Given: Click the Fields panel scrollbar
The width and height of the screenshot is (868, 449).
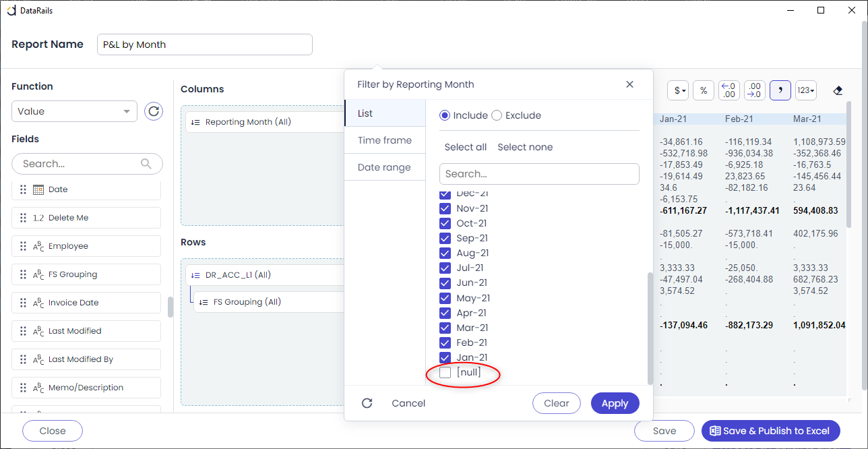Looking at the screenshot, I should (170, 307).
